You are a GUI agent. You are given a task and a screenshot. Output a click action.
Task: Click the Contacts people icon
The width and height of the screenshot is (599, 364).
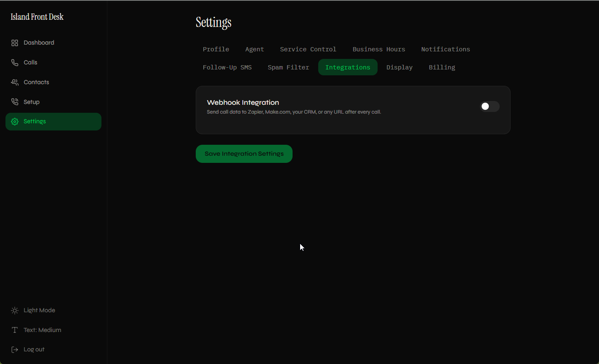click(x=14, y=82)
